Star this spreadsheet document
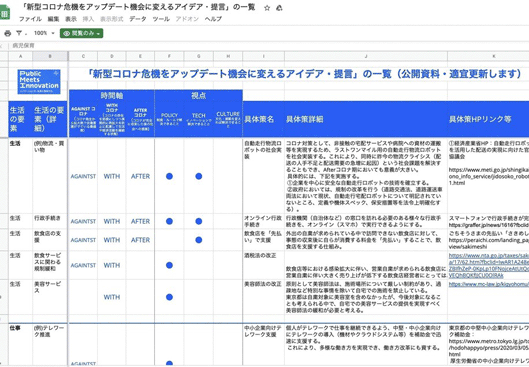529x367 pixels. tap(267, 8)
